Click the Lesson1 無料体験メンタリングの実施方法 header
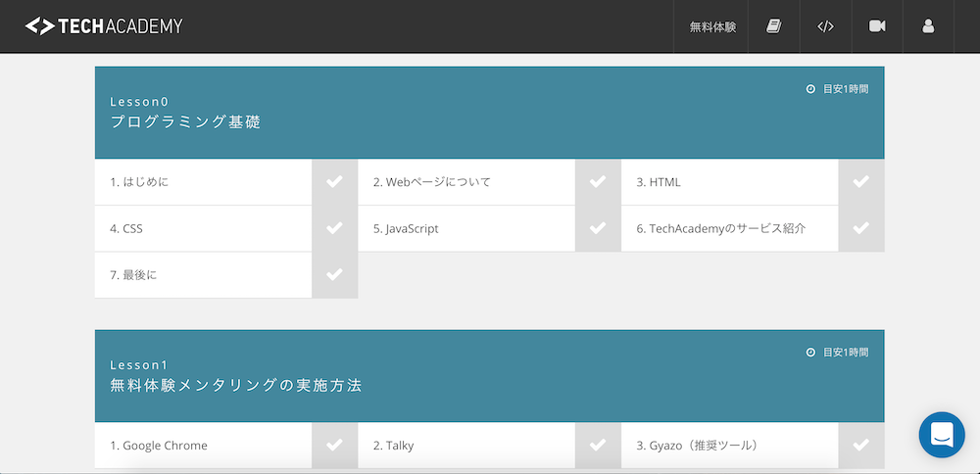The image size is (980, 474). click(x=489, y=376)
